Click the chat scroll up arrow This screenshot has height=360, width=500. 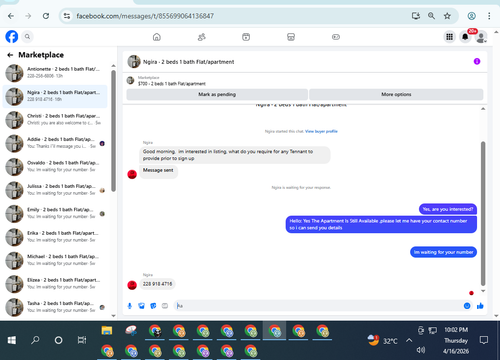[x=483, y=109]
